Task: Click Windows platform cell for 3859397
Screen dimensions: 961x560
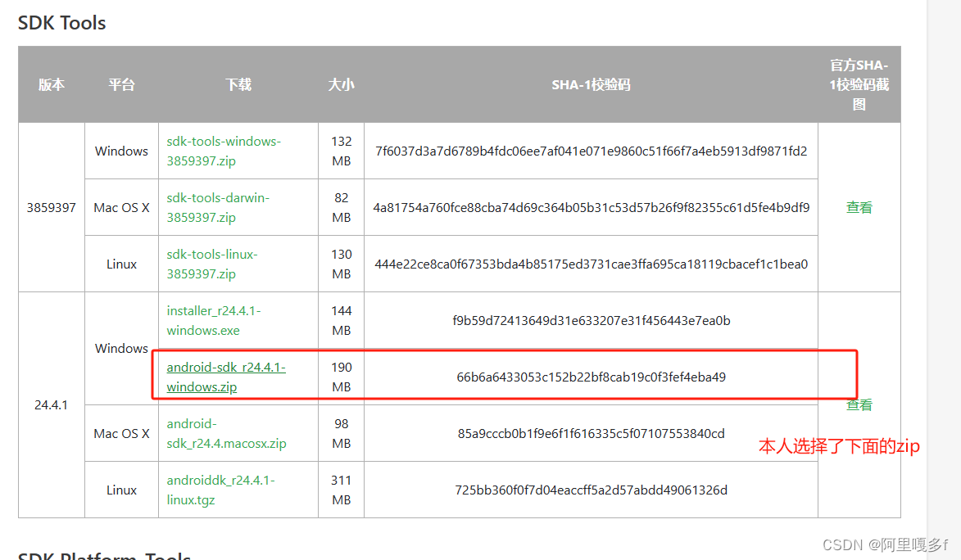Action: pyautogui.click(x=121, y=151)
